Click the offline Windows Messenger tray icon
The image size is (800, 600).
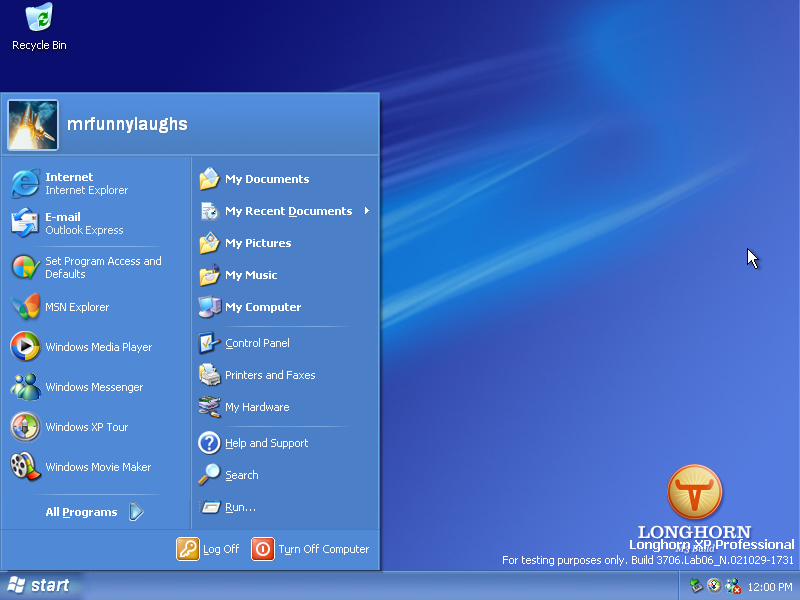click(x=732, y=586)
